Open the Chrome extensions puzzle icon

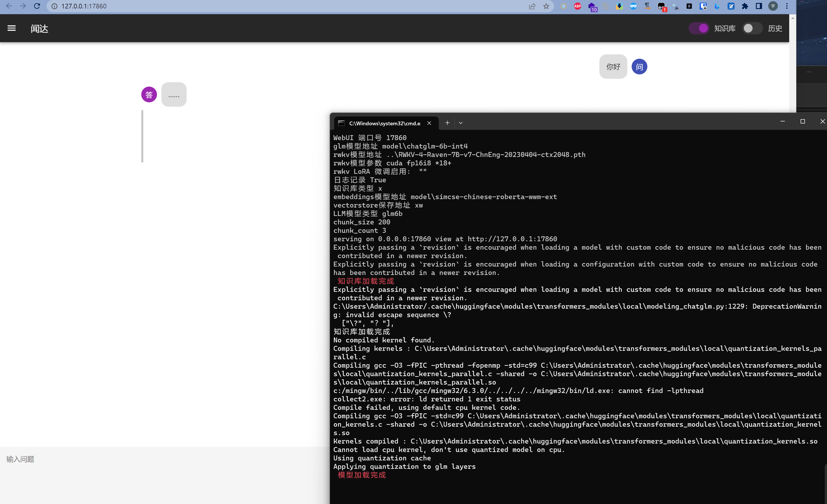(x=745, y=6)
